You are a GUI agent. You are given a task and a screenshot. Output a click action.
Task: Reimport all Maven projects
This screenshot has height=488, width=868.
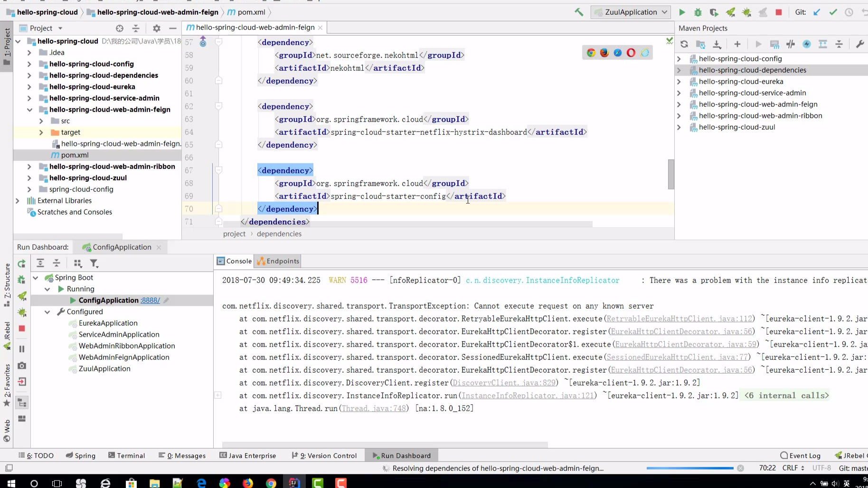pyautogui.click(x=684, y=44)
